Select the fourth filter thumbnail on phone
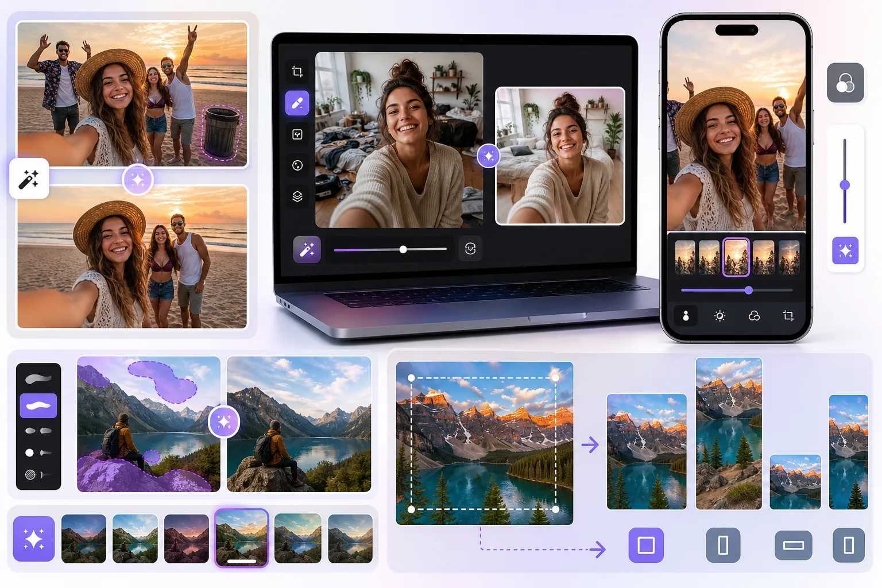 [x=763, y=257]
